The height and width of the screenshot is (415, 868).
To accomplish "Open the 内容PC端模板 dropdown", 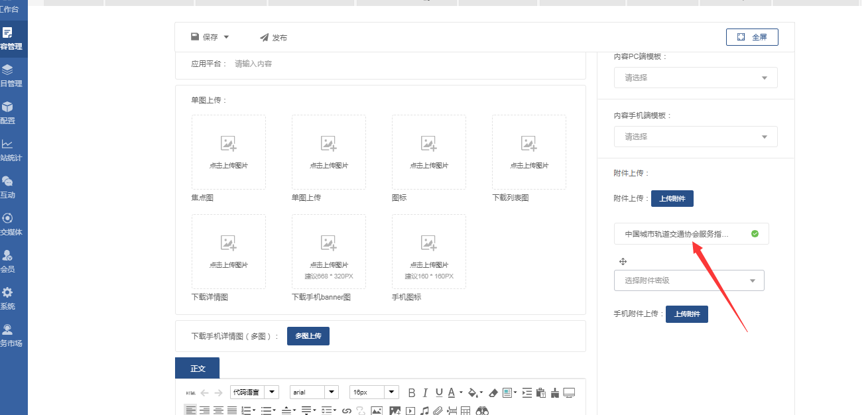I will pyautogui.click(x=695, y=78).
